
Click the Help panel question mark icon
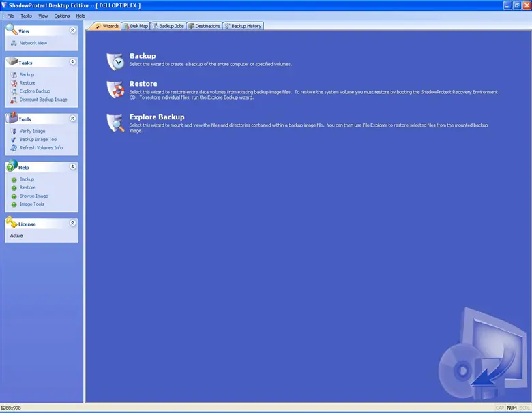coord(12,166)
